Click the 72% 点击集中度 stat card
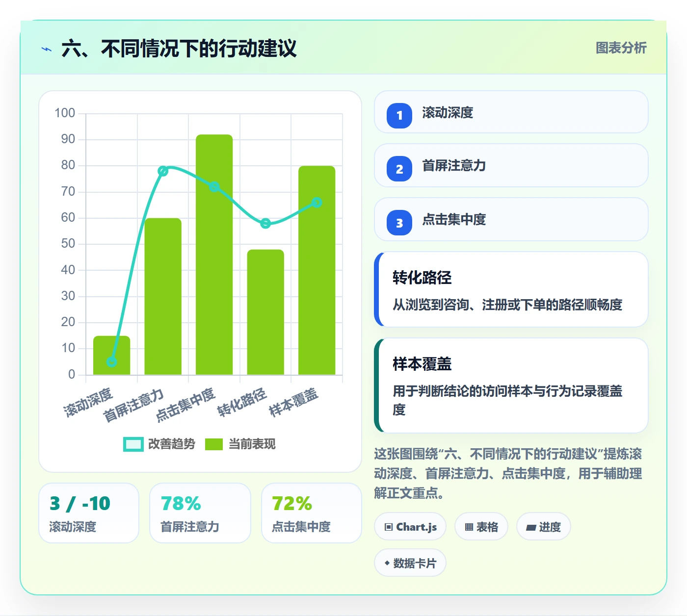This screenshot has width=687, height=616. (x=312, y=513)
